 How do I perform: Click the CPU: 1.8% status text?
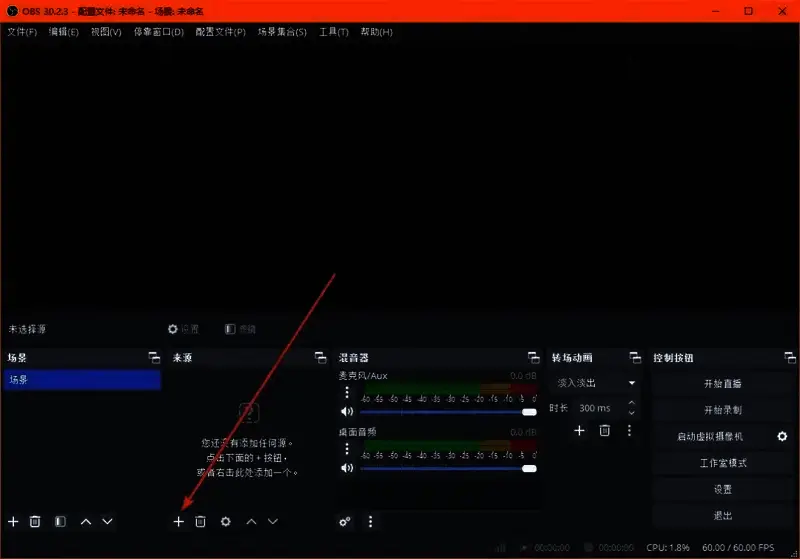(x=668, y=547)
